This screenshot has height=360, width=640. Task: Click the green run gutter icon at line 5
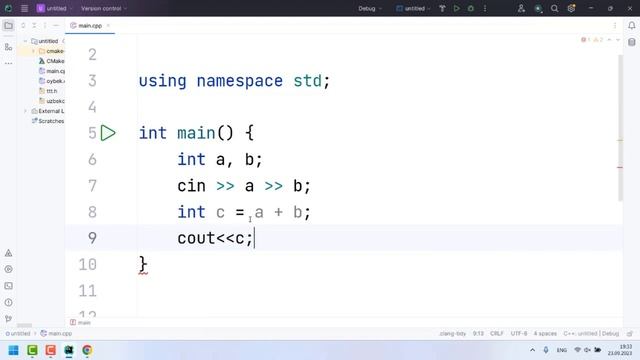click(x=108, y=133)
